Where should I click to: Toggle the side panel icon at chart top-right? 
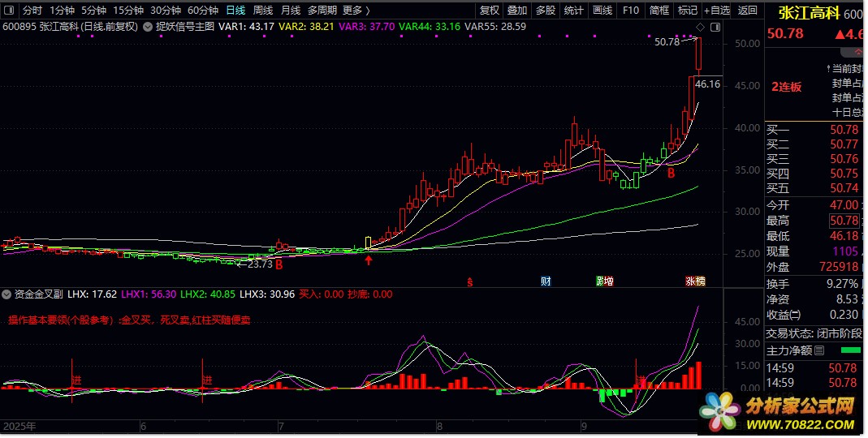click(x=715, y=27)
